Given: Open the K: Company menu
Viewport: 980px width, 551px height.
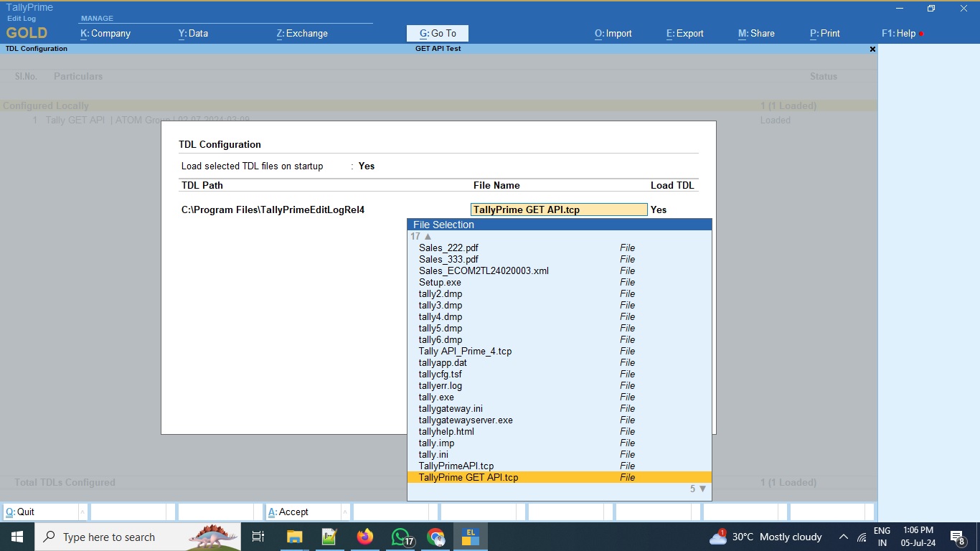Looking at the screenshot, I should click(x=105, y=33).
